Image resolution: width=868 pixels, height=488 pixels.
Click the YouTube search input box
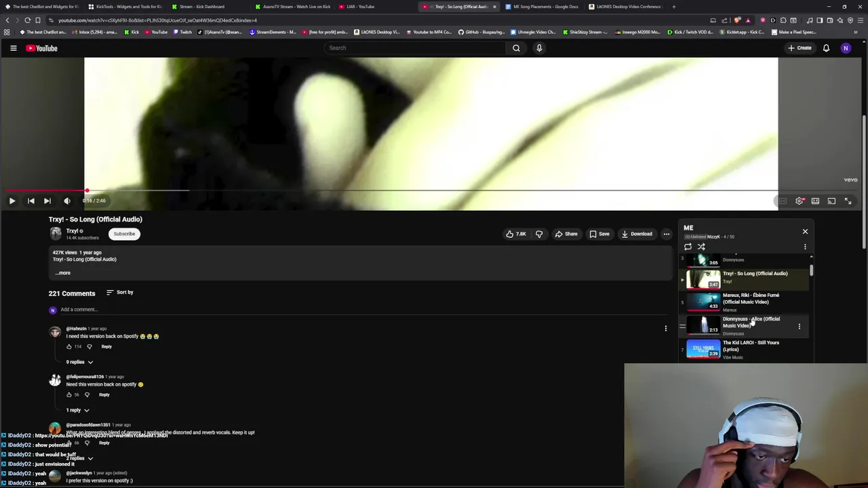tap(414, 48)
